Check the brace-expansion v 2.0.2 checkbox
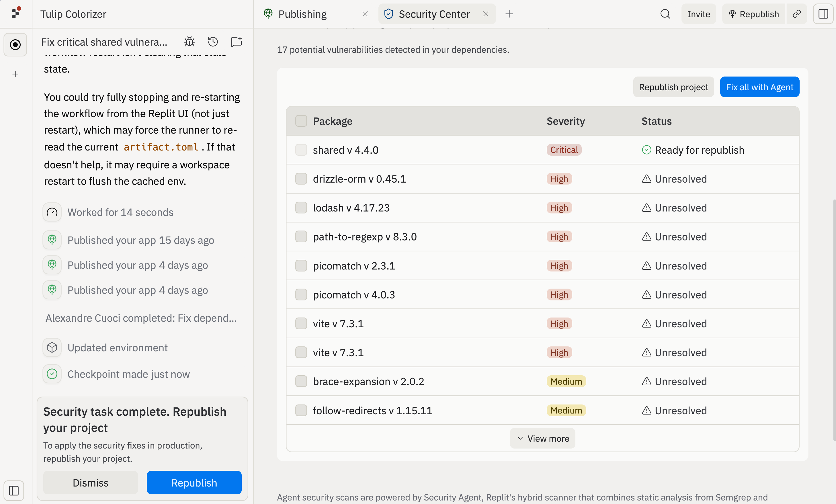836x504 pixels. 301,381
